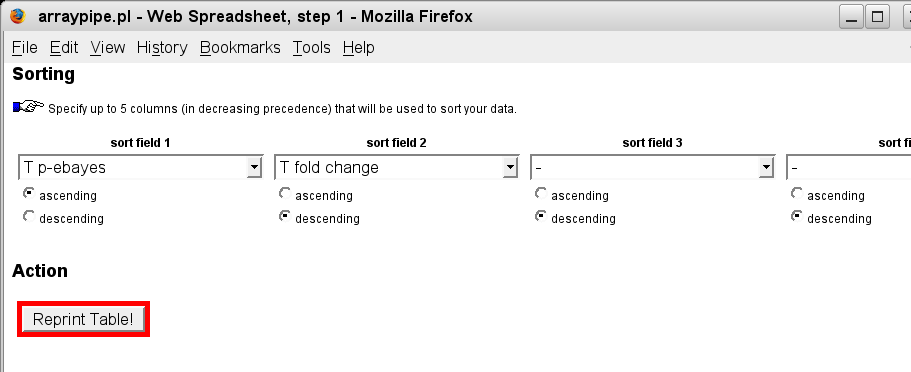911x372 pixels.
Task: Open the File menu
Action: tap(24, 48)
